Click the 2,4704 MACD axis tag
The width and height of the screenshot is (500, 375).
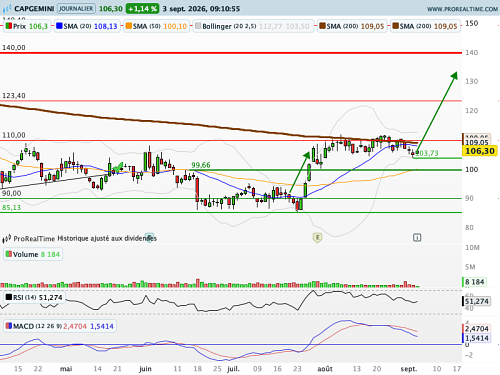coord(477,329)
